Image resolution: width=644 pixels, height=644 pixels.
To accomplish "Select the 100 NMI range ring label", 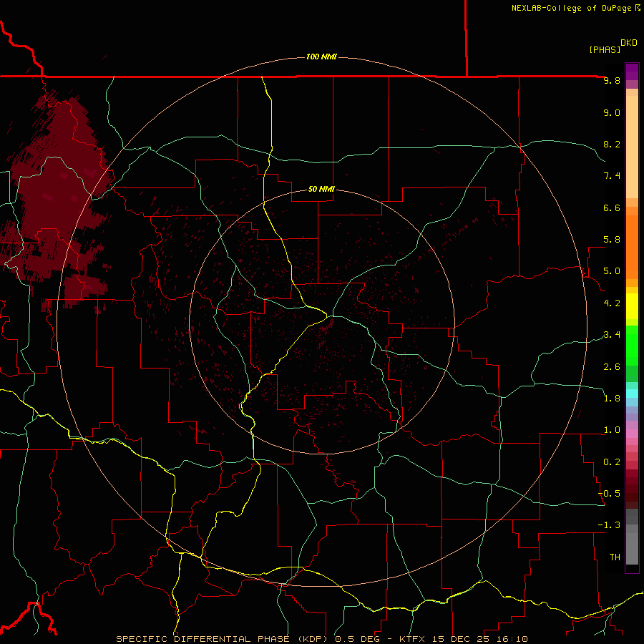I will click(x=321, y=57).
